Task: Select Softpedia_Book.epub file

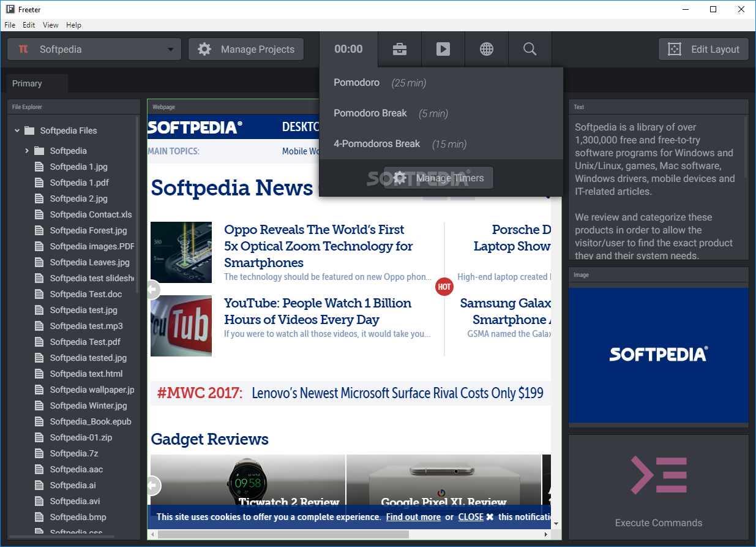Action: click(91, 421)
